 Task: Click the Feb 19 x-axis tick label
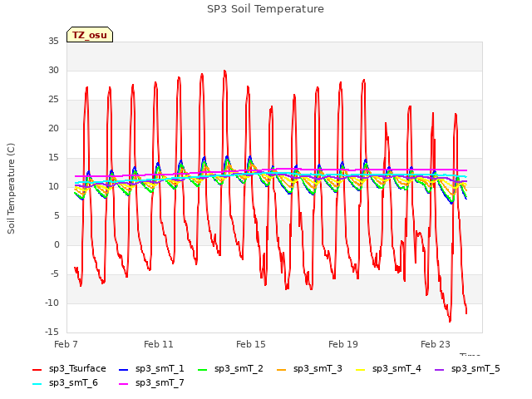click(x=343, y=344)
